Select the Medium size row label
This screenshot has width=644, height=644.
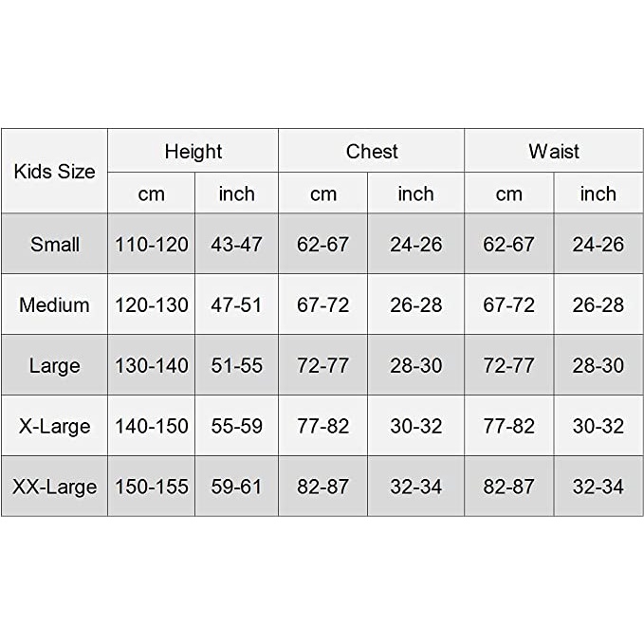coord(55,305)
